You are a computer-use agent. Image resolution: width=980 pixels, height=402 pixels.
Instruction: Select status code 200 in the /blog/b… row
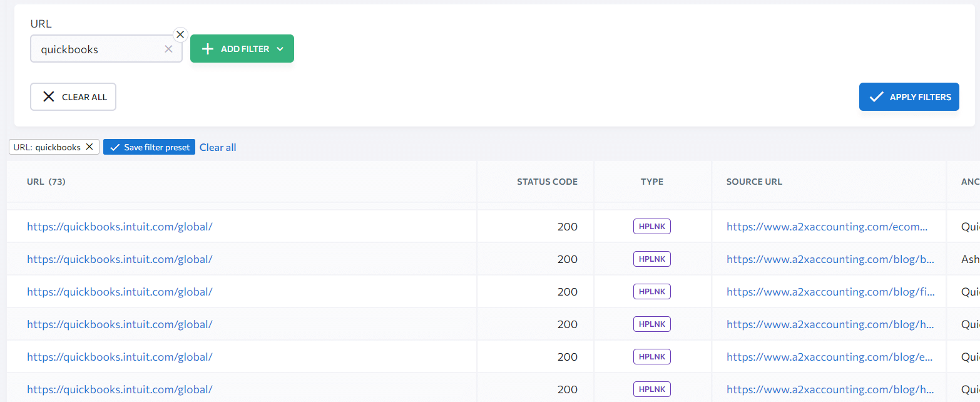coord(568,259)
